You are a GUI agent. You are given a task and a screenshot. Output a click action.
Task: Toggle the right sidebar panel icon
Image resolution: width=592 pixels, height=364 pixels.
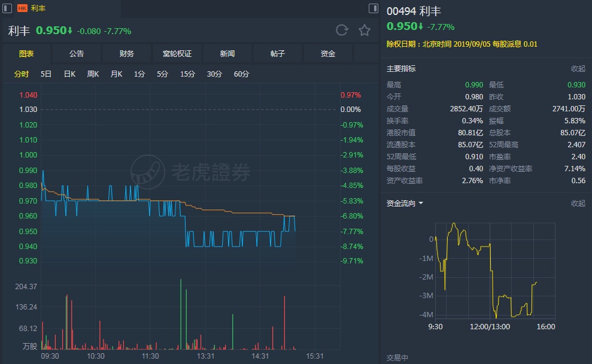pos(373,8)
